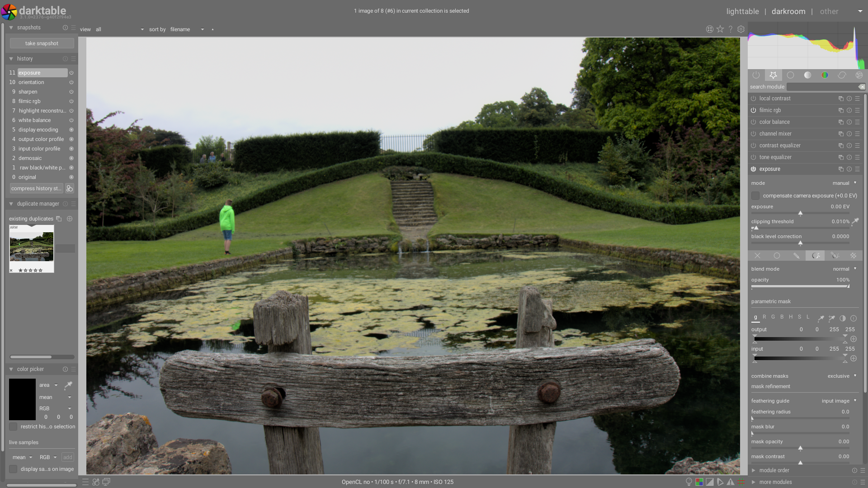
Task: Turn off blending with the X icon
Action: point(758,256)
